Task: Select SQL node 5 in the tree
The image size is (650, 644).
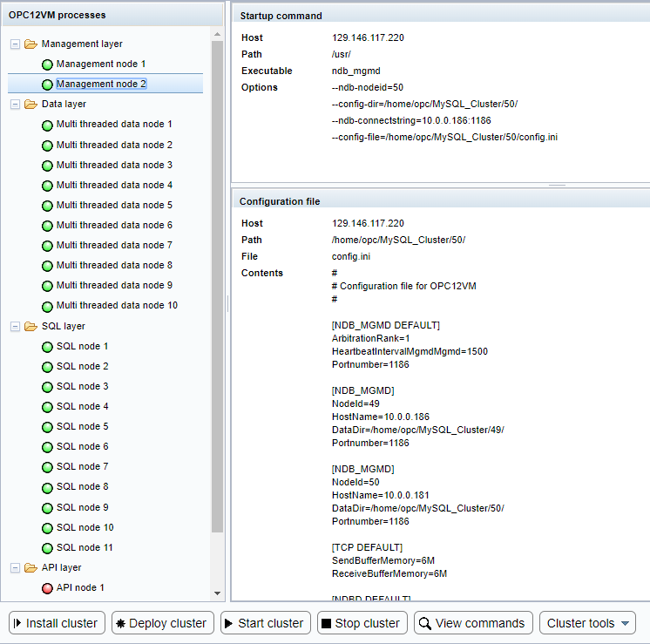Action: 82,426
